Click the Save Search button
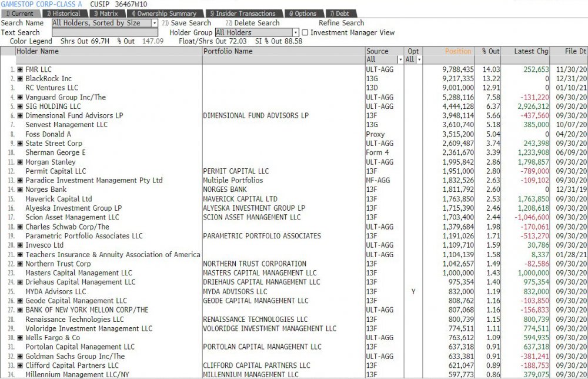588x379 pixels. 186,23
